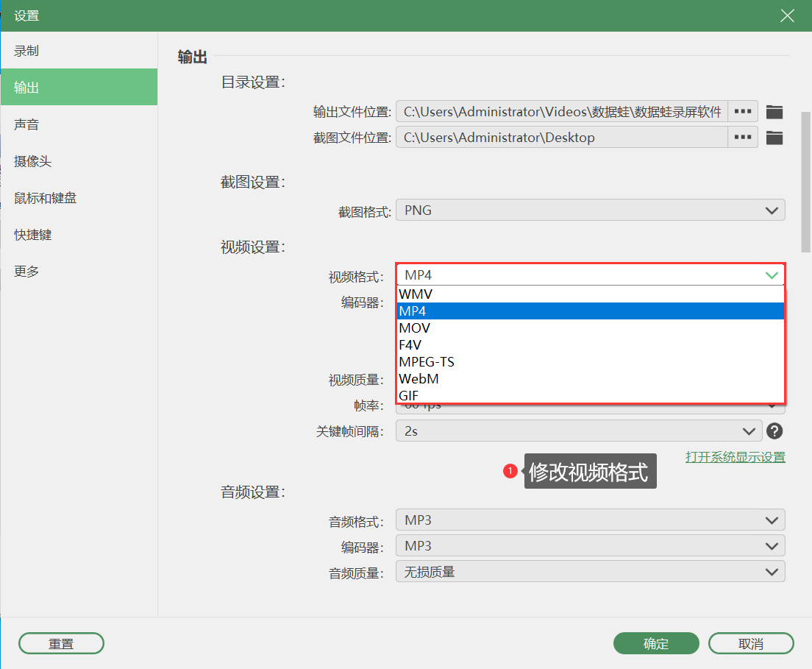Image resolution: width=812 pixels, height=669 pixels.
Task: Expand the 音频格式 MP3 dropdown
Action: [x=591, y=520]
